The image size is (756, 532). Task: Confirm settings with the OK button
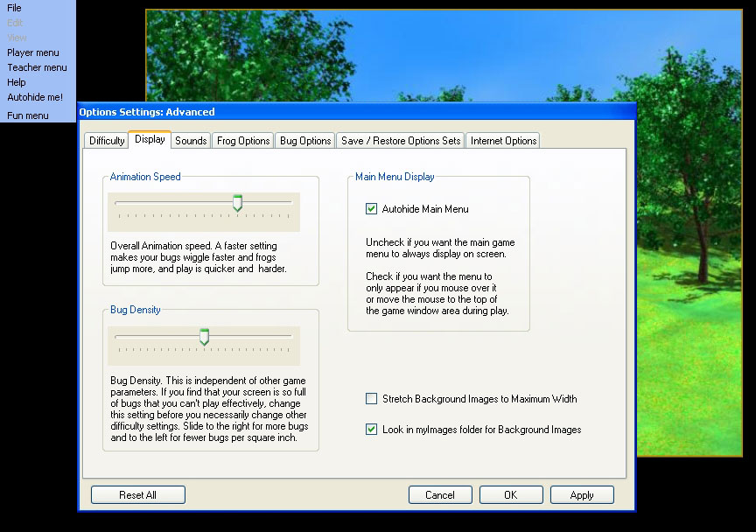(511, 495)
